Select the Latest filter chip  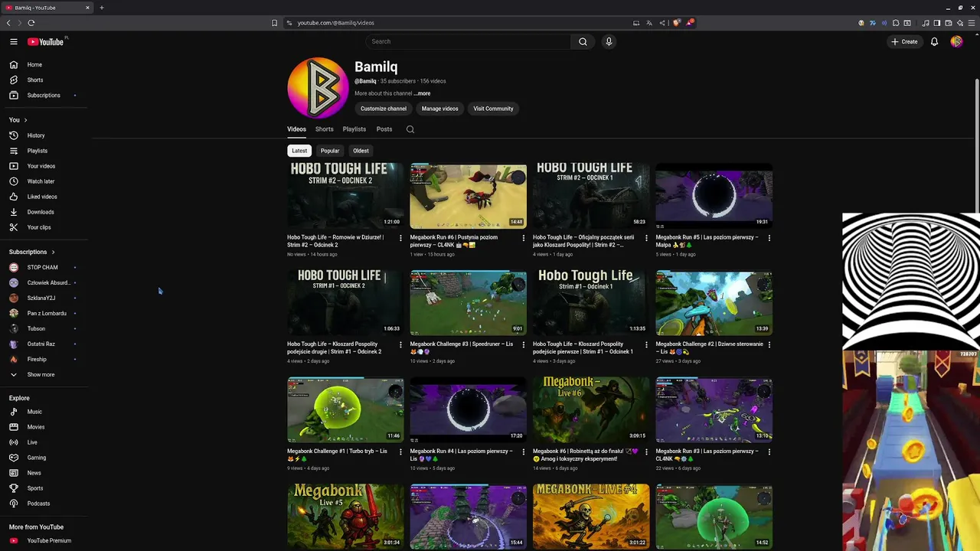tap(299, 151)
